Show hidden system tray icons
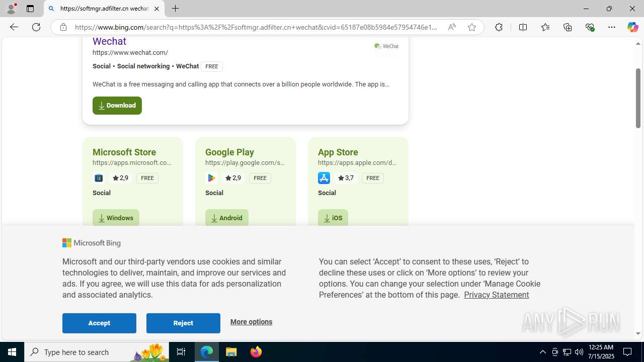 (x=542, y=352)
